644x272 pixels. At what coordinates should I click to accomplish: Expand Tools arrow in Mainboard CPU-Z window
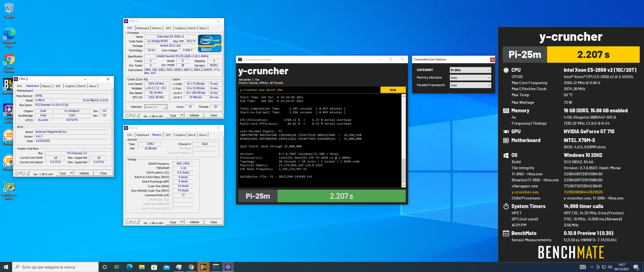point(72,173)
